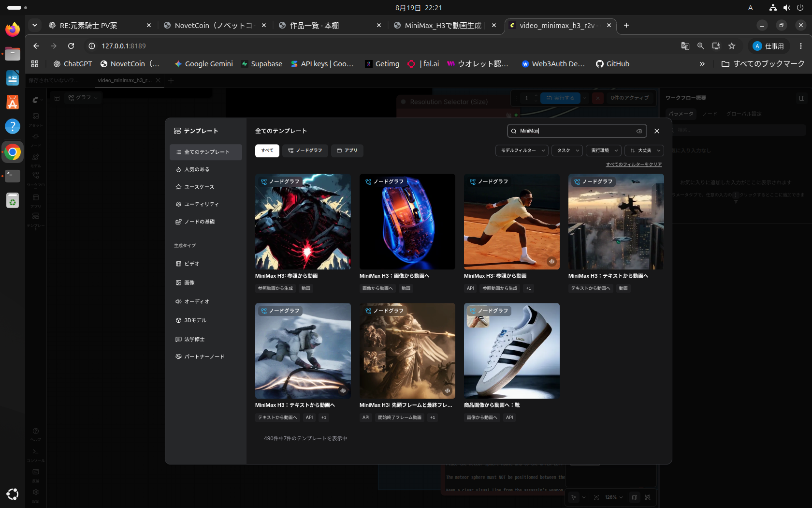812x508 pixels.
Task: Bookmark this page with the star icon
Action: click(x=732, y=46)
